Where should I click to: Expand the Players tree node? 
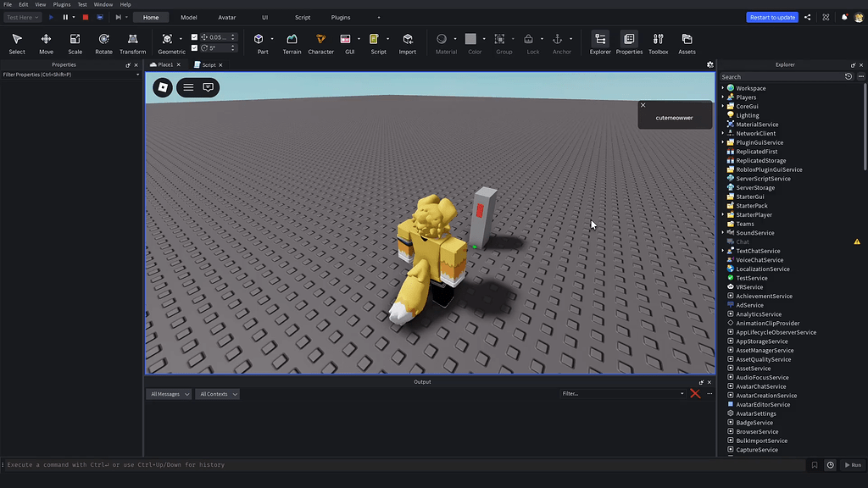point(723,97)
